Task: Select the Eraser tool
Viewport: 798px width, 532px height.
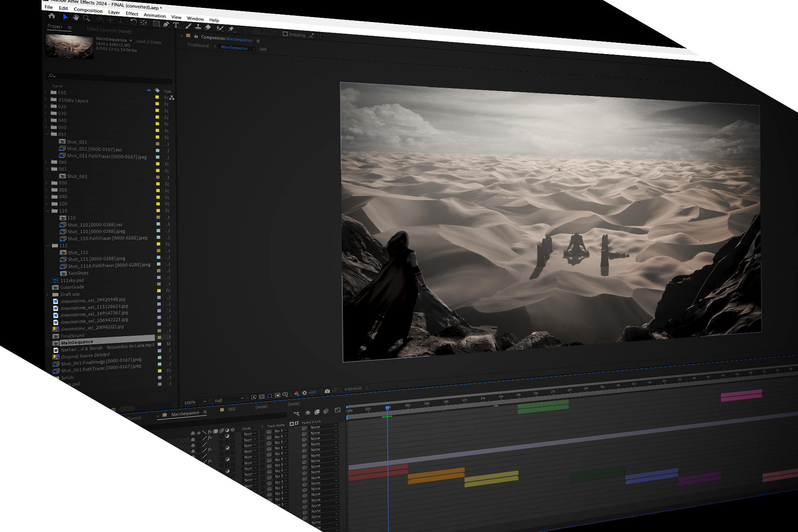Action: pos(208,27)
